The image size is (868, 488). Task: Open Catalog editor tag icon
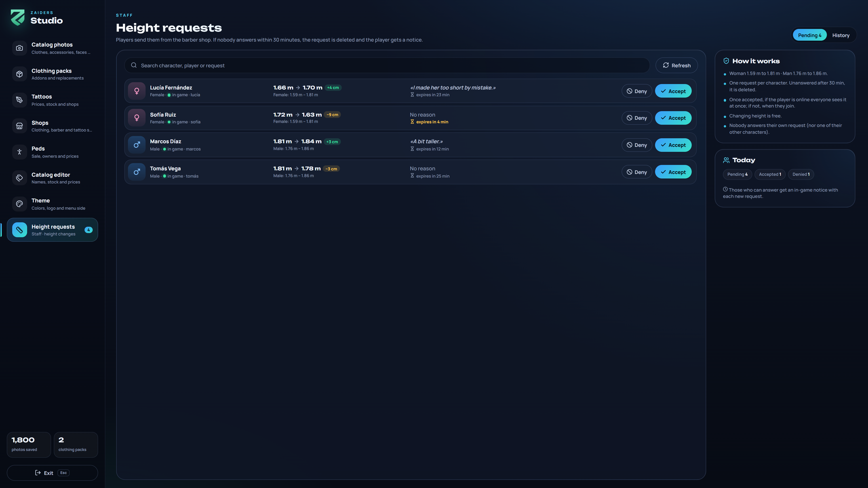(x=19, y=178)
